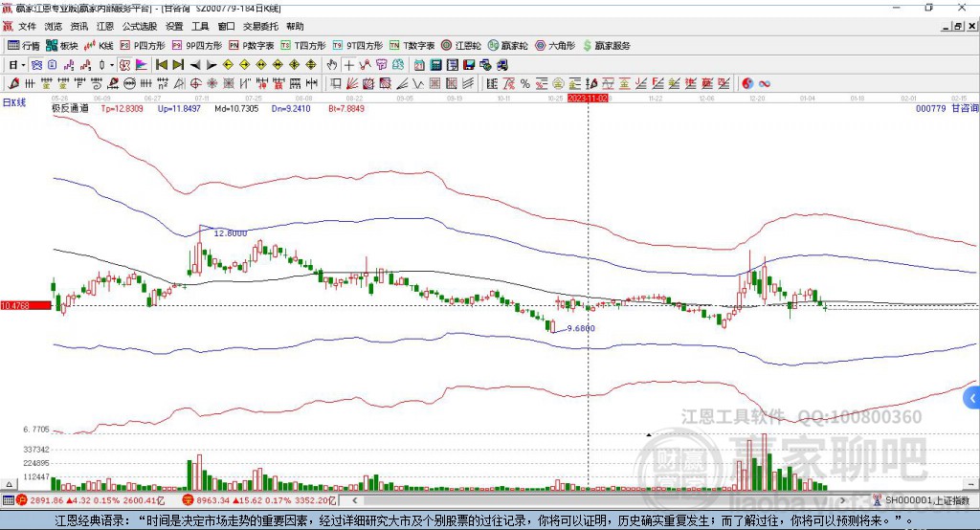980x530 pixels.
Task: Open the 板块 sector view
Action: 62,46
